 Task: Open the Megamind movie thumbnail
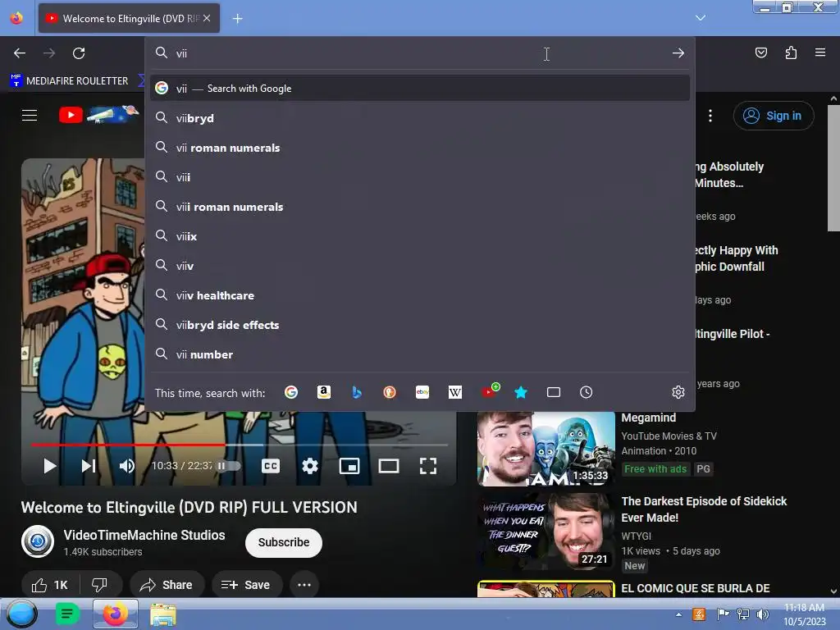tap(546, 449)
